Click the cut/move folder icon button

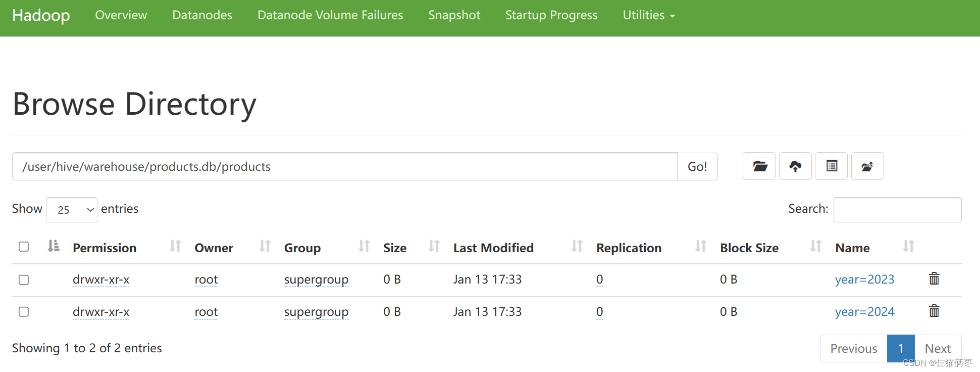click(x=867, y=166)
